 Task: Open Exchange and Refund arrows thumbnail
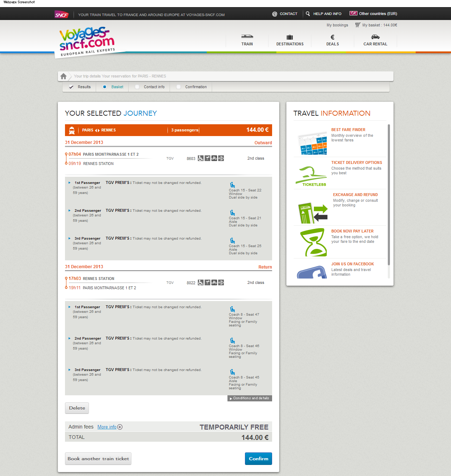(313, 213)
